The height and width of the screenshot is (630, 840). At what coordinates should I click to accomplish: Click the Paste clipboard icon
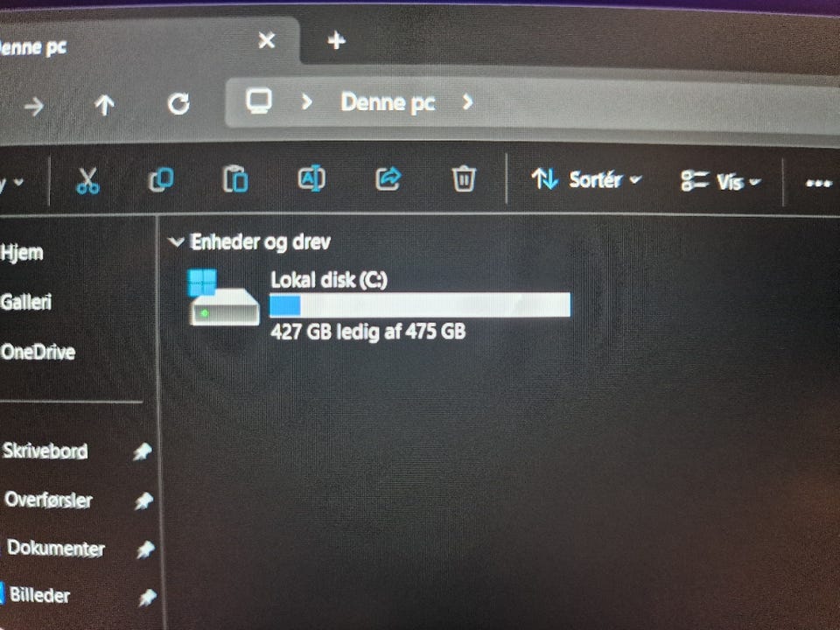coord(235,178)
